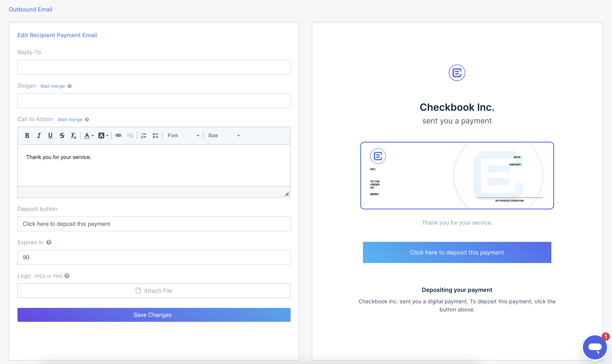The width and height of the screenshot is (612, 364).
Task: Apply underline formatting in editor toolbar
Action: [50, 135]
